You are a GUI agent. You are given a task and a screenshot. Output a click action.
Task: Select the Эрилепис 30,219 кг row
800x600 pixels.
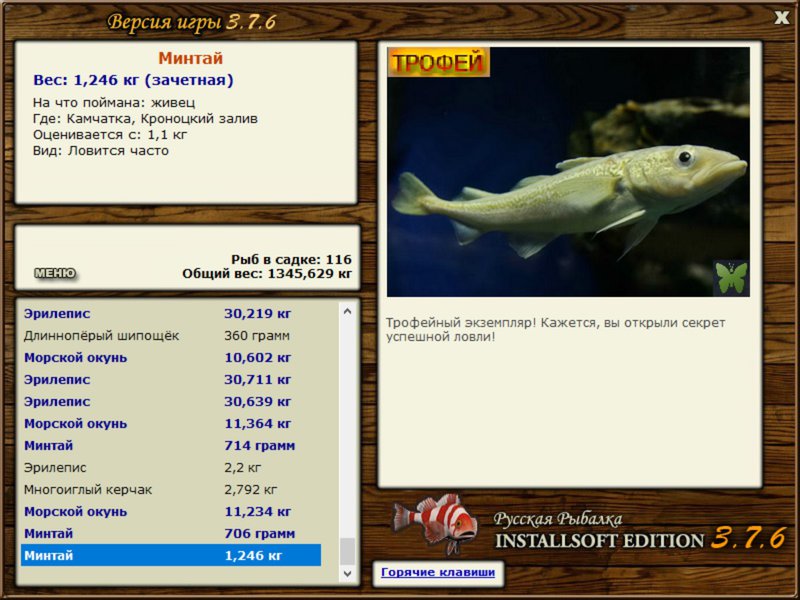[171, 314]
